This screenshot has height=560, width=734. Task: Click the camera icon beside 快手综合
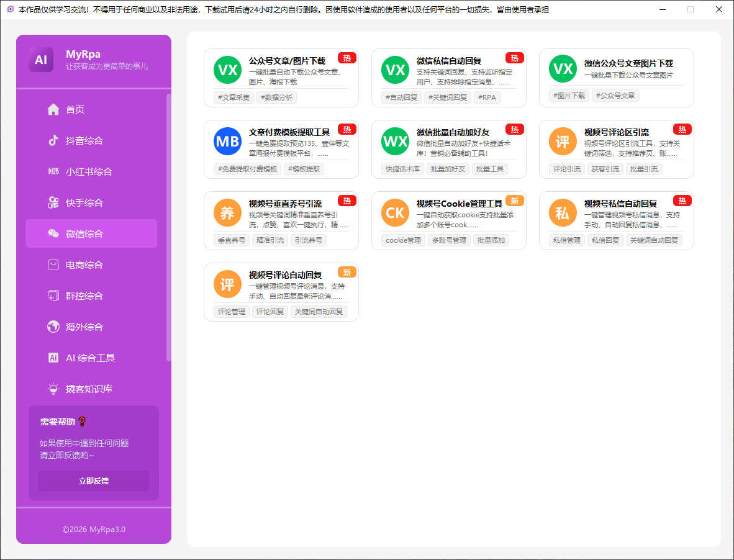pyautogui.click(x=53, y=202)
